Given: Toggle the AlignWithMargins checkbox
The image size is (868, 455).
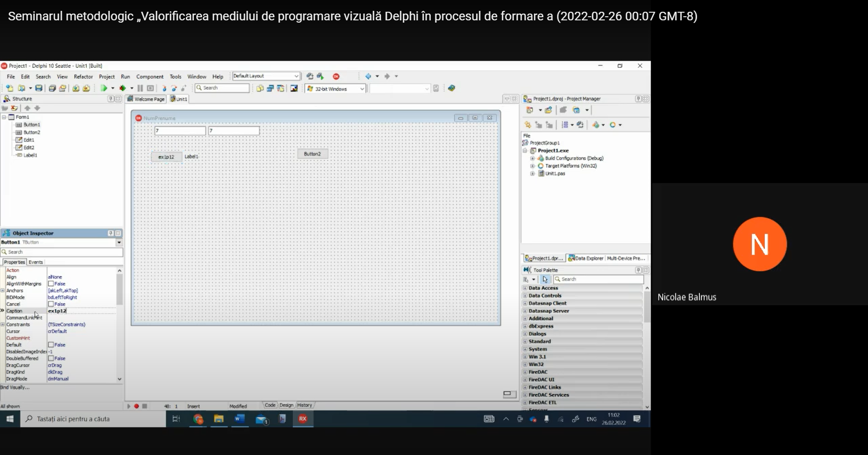Looking at the screenshot, I should 51,284.
